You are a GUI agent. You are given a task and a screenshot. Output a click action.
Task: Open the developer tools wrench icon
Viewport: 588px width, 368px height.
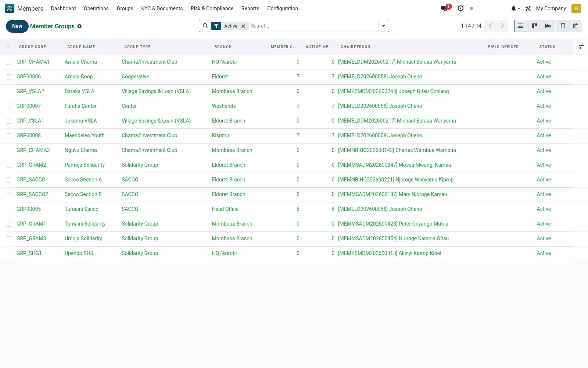point(528,8)
